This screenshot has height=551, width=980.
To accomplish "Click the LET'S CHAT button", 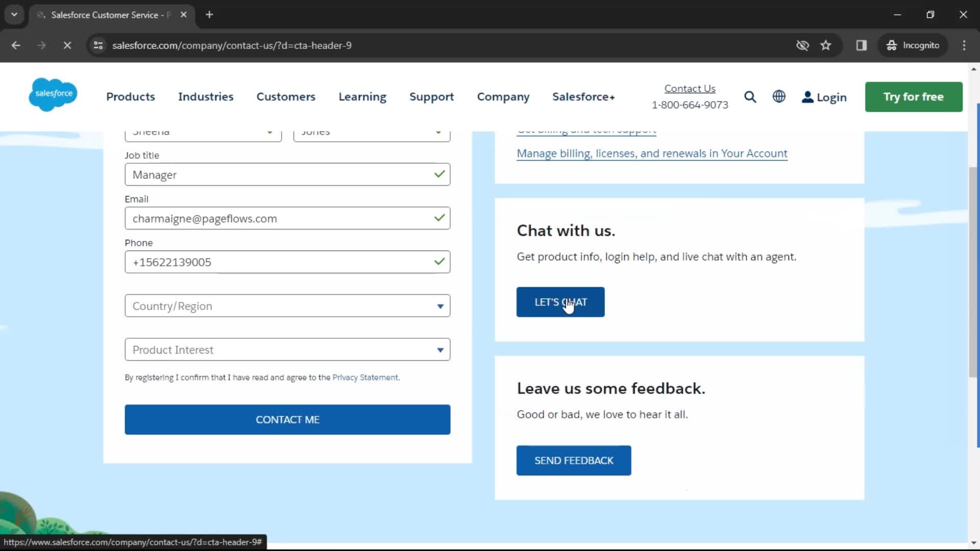I will [x=560, y=302].
